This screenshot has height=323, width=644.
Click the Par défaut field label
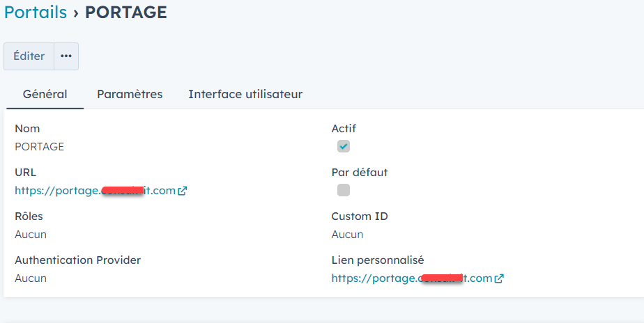[x=360, y=173]
